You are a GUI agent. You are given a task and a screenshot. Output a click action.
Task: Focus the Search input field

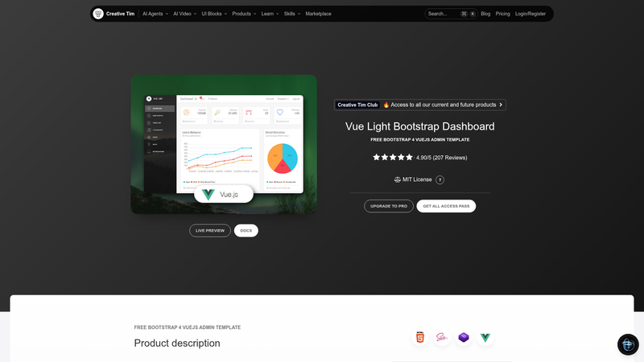point(451,14)
